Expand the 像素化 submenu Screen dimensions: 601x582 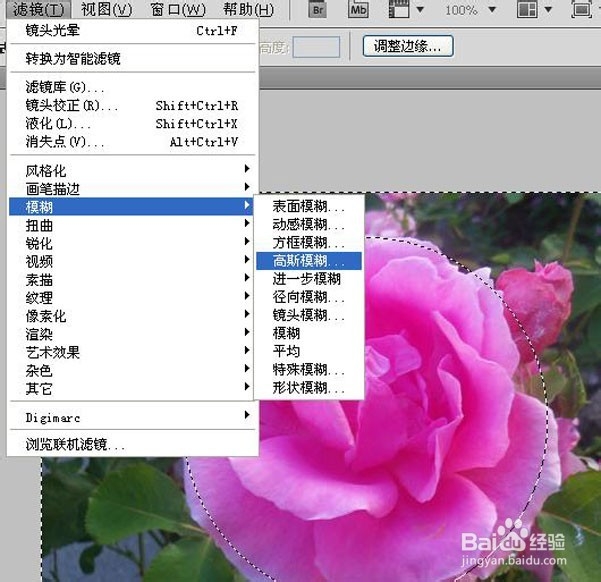click(131, 316)
